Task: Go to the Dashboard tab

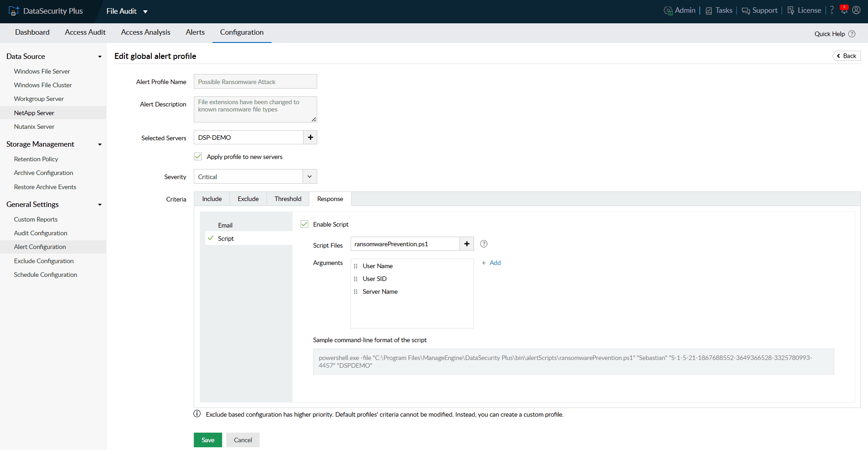Action: click(x=32, y=32)
